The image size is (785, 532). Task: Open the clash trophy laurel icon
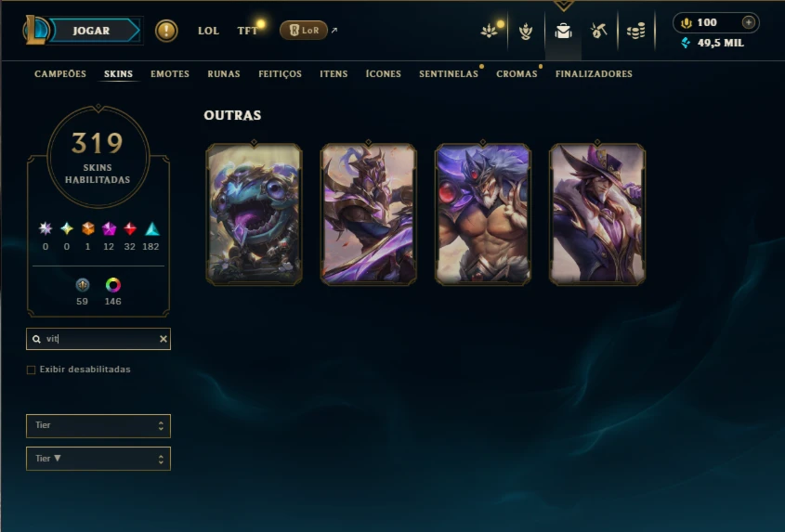pos(526,31)
